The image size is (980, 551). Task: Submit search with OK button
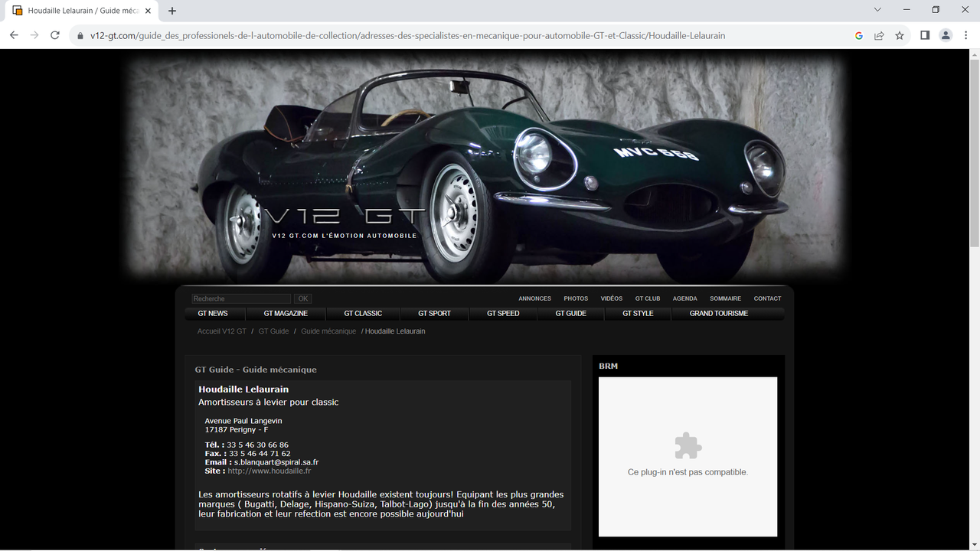pyautogui.click(x=303, y=298)
